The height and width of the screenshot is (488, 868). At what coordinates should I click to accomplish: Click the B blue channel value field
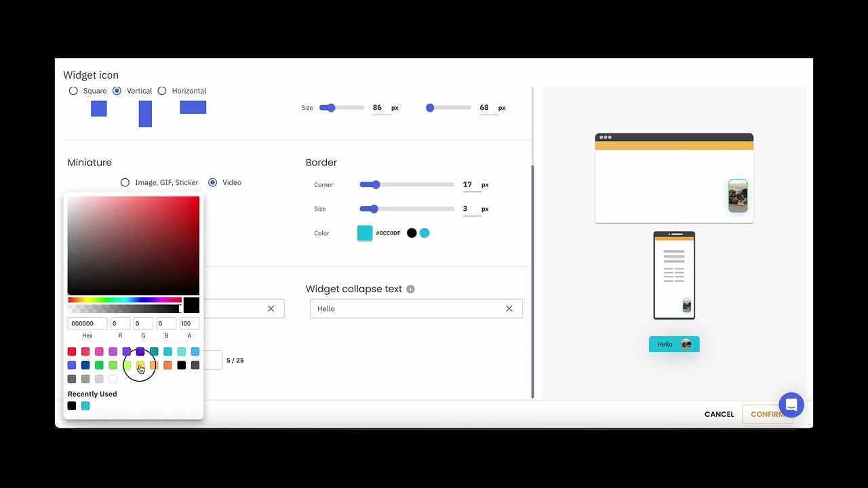tap(166, 323)
